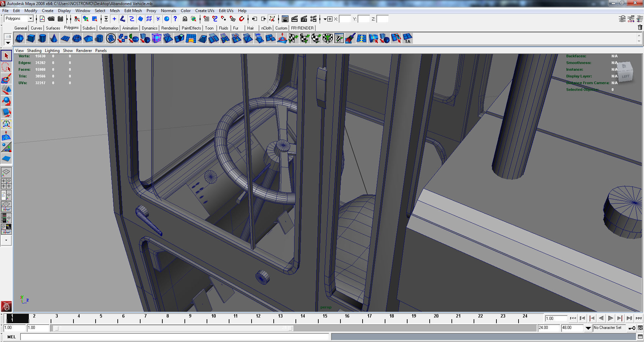Go to the end of playback range
Viewport: 644px width, 342px height.
click(x=639, y=319)
